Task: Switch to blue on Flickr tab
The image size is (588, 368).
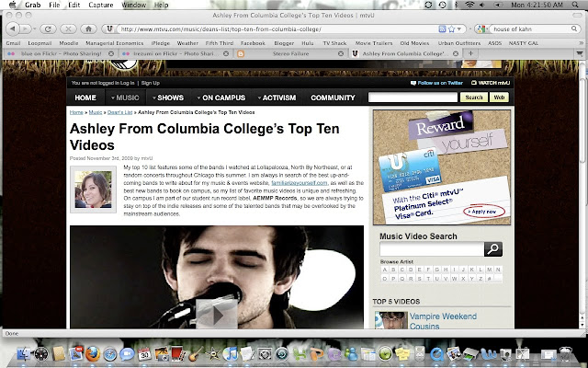Action: [61, 53]
